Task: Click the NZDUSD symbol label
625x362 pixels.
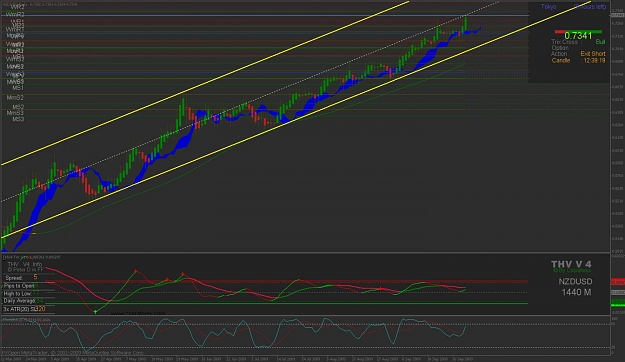Action: [575, 281]
